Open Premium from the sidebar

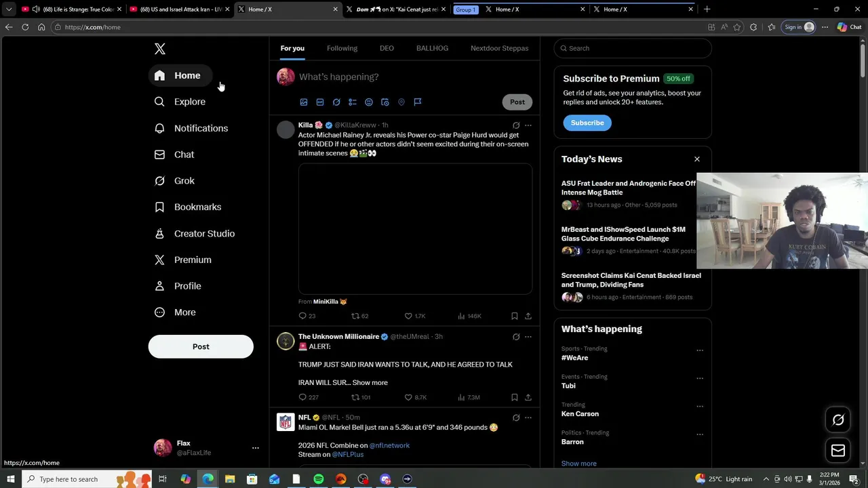(184, 260)
